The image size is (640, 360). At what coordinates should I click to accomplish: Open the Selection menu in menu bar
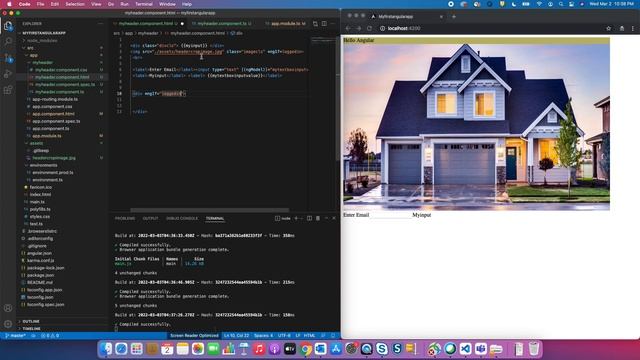tap(75, 4)
